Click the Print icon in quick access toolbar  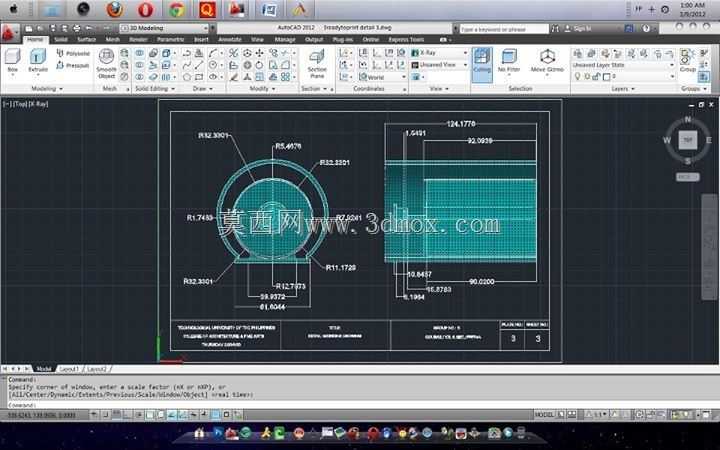click(x=77, y=28)
